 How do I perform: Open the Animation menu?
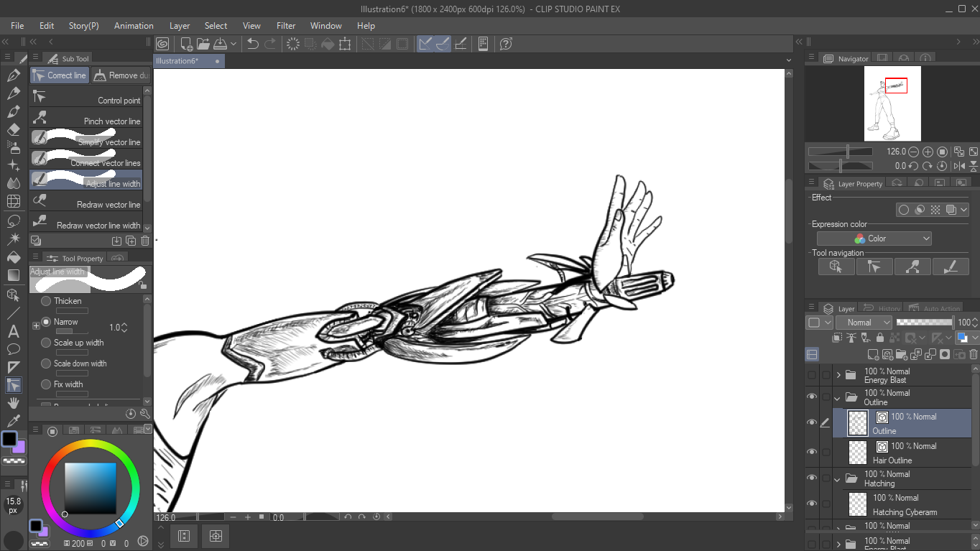click(x=134, y=26)
